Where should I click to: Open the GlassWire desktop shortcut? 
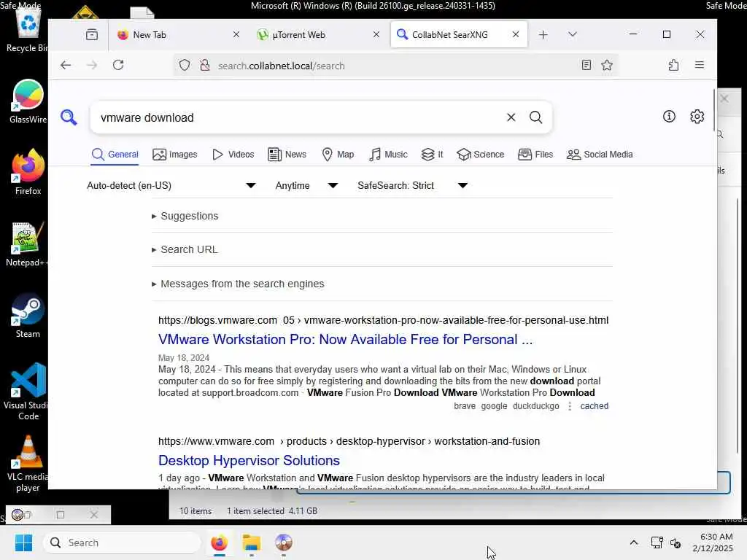click(x=28, y=101)
